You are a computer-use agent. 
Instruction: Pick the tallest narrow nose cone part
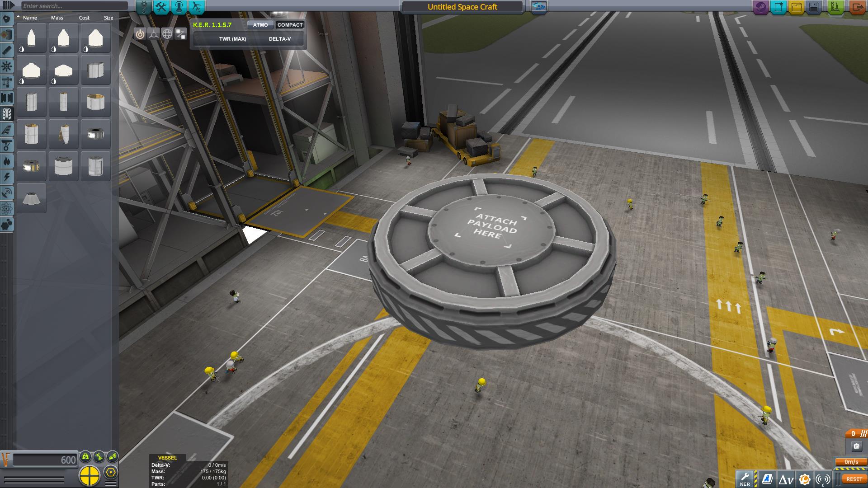tap(31, 38)
